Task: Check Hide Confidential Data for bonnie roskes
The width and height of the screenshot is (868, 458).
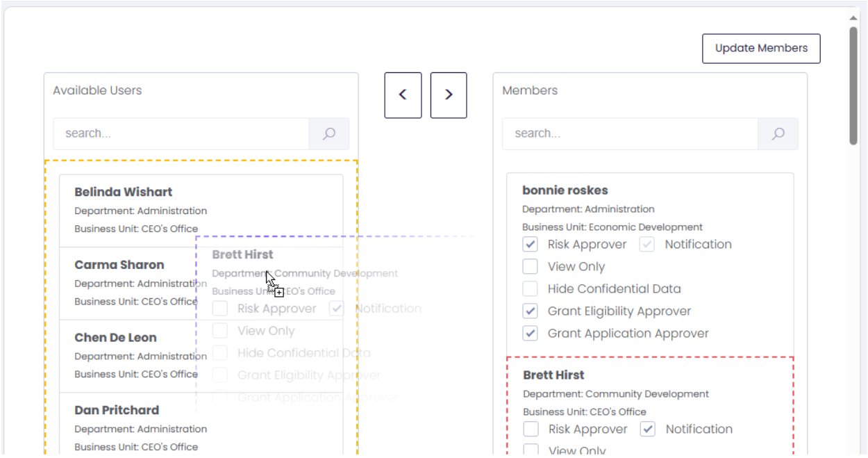Action: 531,289
